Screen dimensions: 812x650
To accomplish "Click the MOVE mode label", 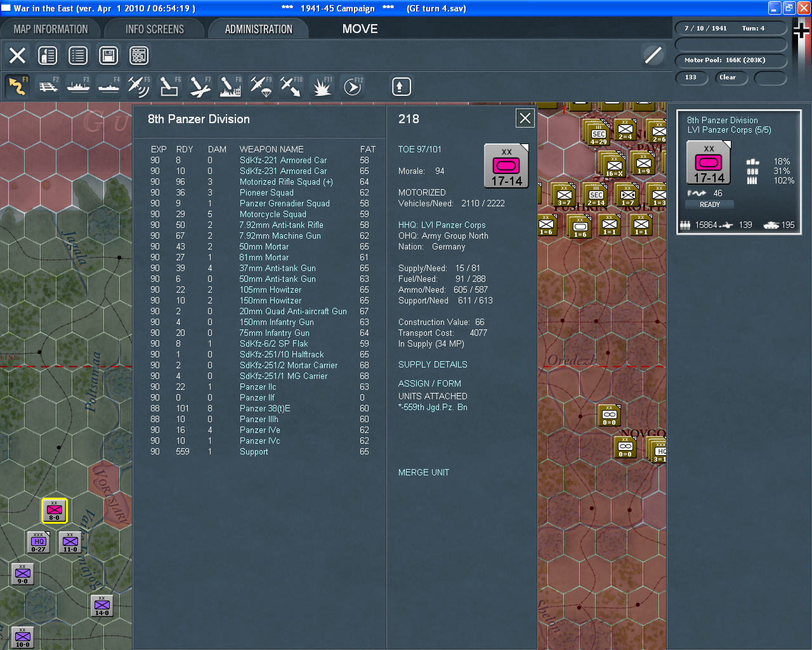I will (x=360, y=29).
